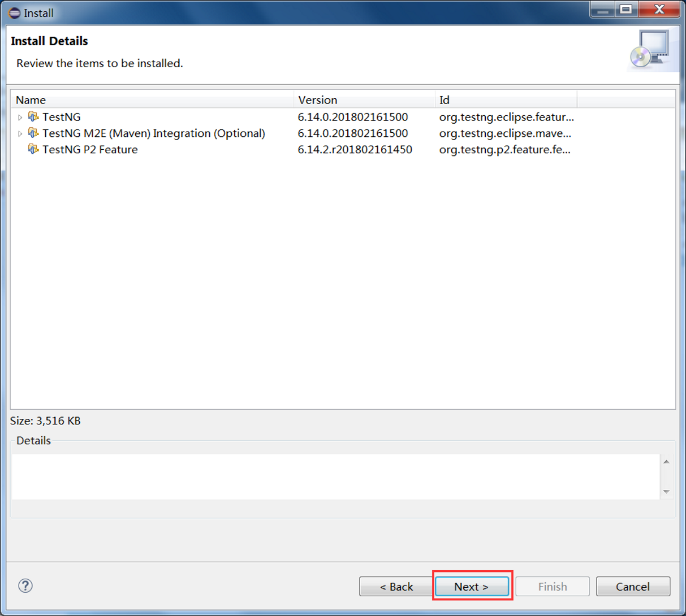Click the Details scrollbar down arrow
The height and width of the screenshot is (616, 686).
click(666, 492)
